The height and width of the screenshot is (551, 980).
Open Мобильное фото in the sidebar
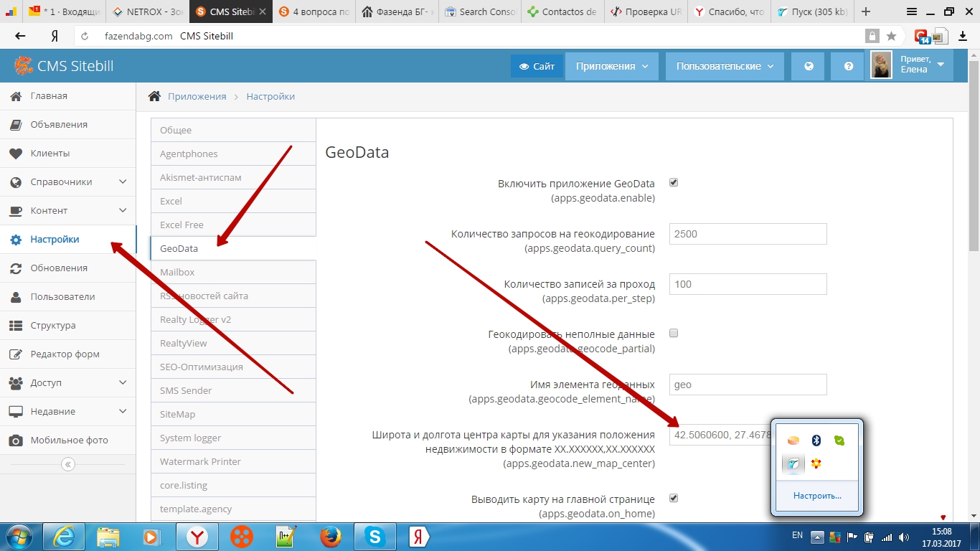(x=68, y=440)
